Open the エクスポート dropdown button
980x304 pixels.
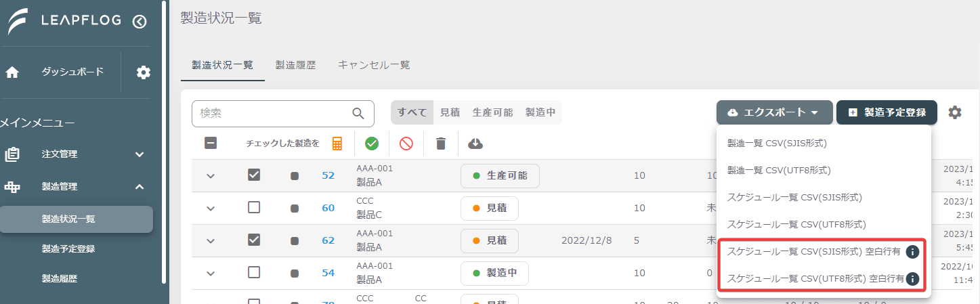[775, 112]
